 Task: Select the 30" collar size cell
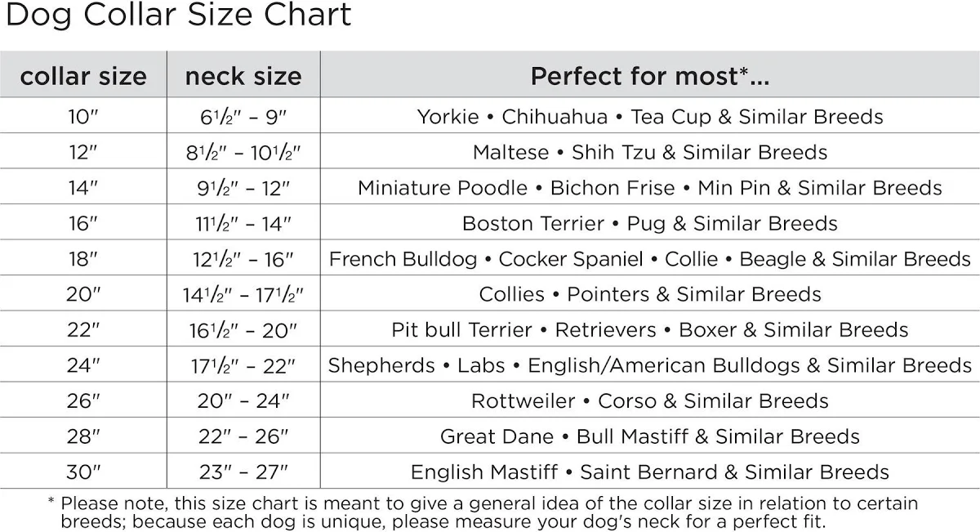[x=83, y=472]
